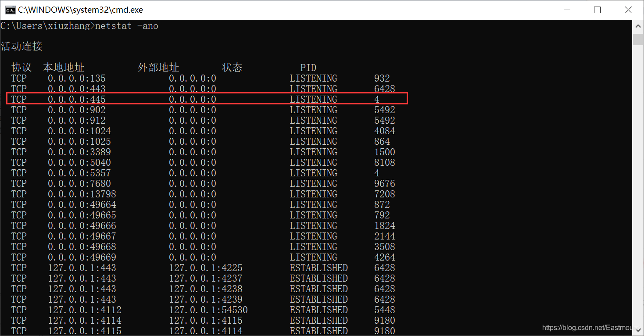Screen dimensions: 644x336
Task: Click PID value 8108
Action: [x=385, y=163]
